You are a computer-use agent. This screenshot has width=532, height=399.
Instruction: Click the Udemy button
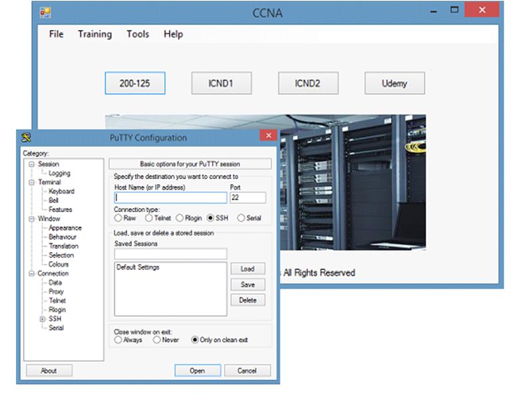(394, 83)
